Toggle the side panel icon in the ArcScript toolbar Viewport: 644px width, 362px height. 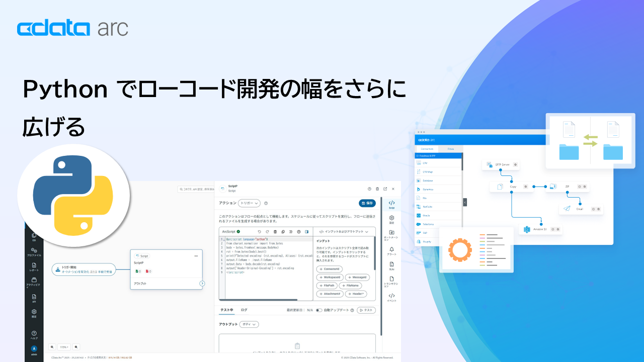[306, 231]
